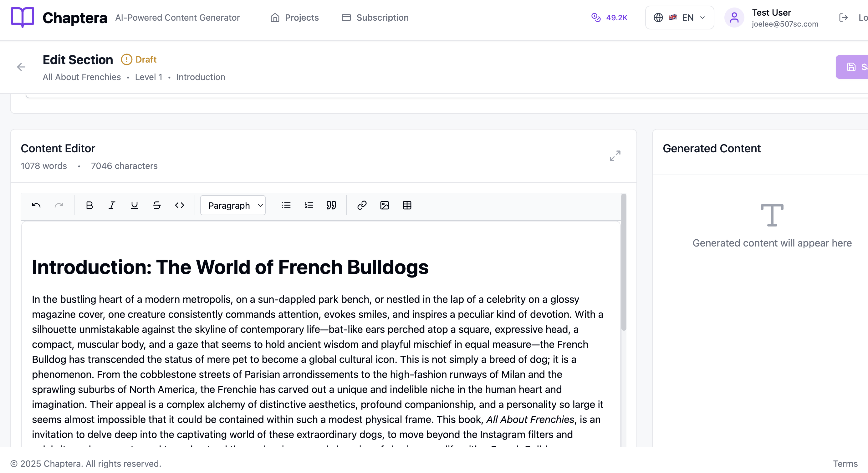Click the back arrow beside Edit Section

coord(21,67)
